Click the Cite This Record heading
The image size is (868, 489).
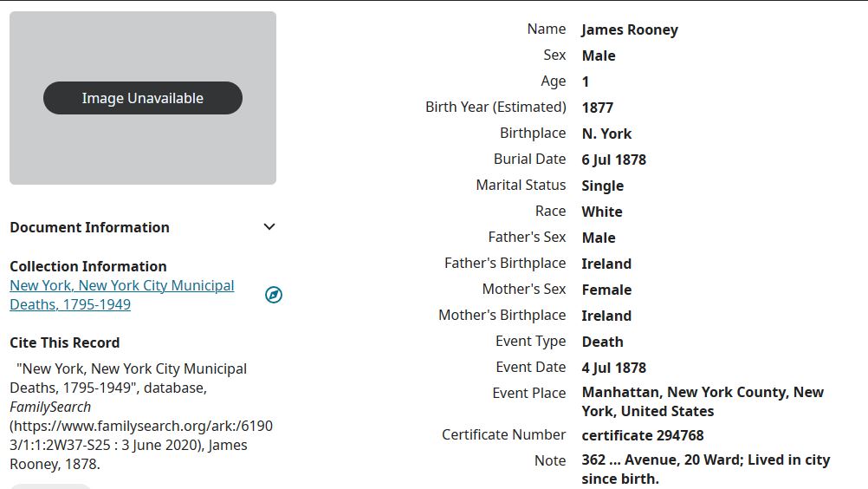point(64,342)
